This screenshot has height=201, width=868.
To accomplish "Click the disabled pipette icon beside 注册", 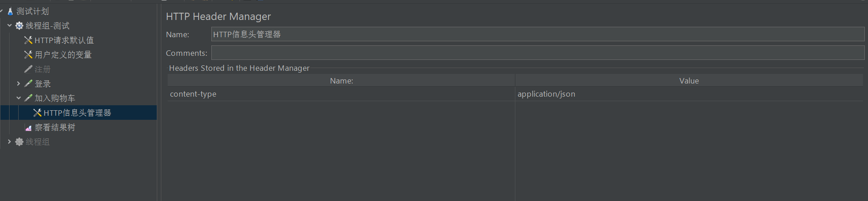I will (28, 69).
